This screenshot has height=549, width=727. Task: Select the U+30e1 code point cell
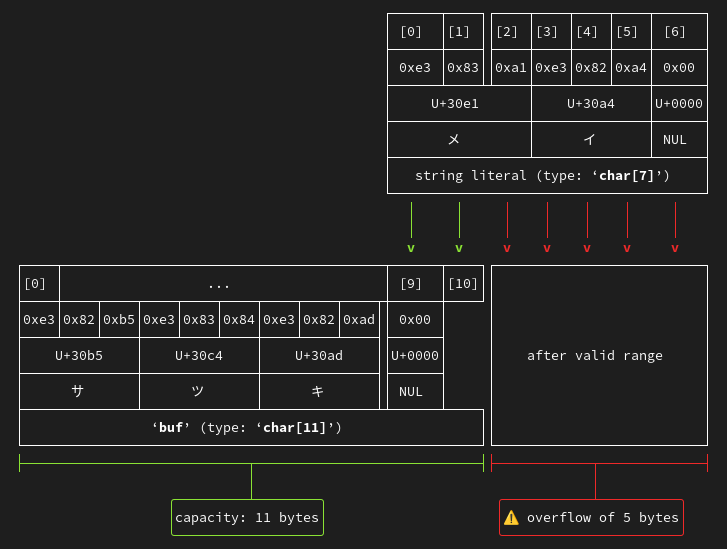coord(459,104)
